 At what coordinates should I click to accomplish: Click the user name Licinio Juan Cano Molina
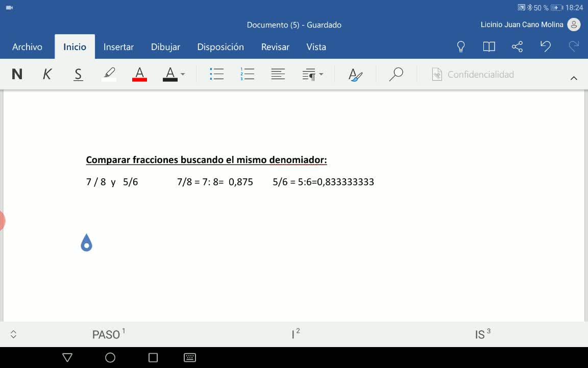tap(522, 25)
